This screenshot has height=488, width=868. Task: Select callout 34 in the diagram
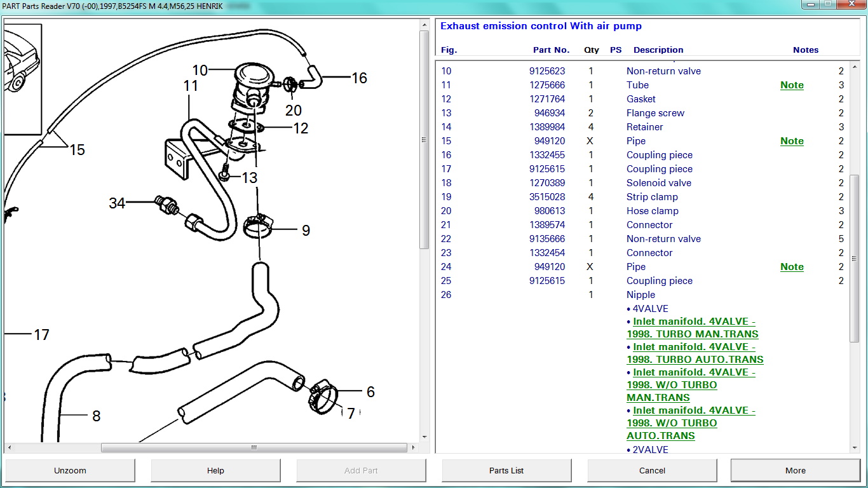pos(117,203)
